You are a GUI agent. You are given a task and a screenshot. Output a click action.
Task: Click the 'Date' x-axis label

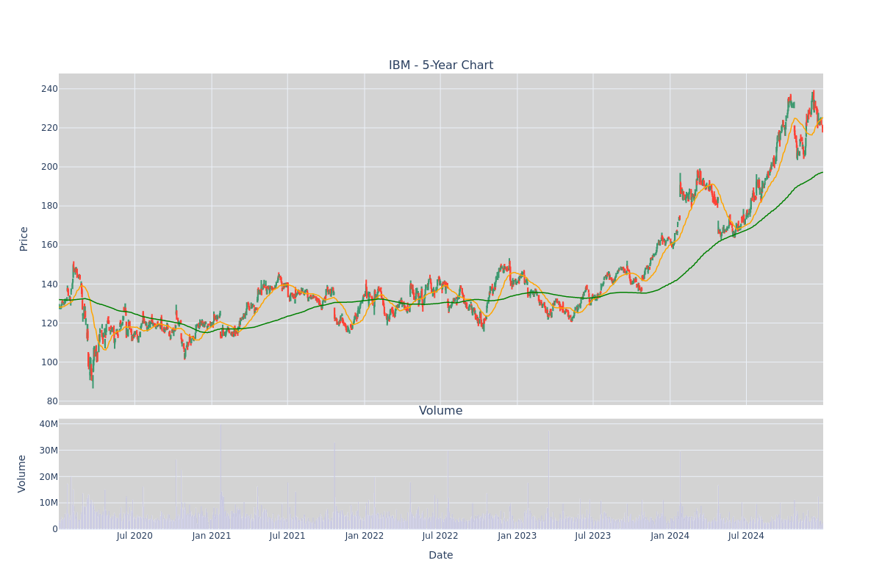441,556
